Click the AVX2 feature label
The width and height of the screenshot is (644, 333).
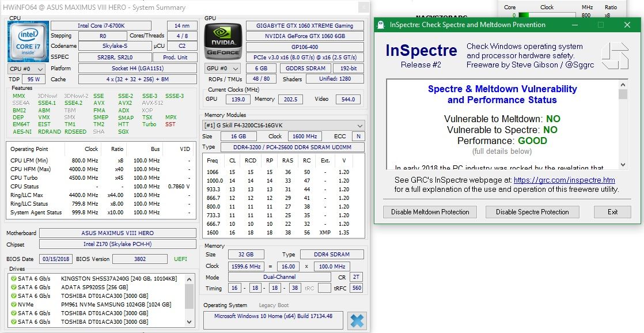click(x=125, y=103)
